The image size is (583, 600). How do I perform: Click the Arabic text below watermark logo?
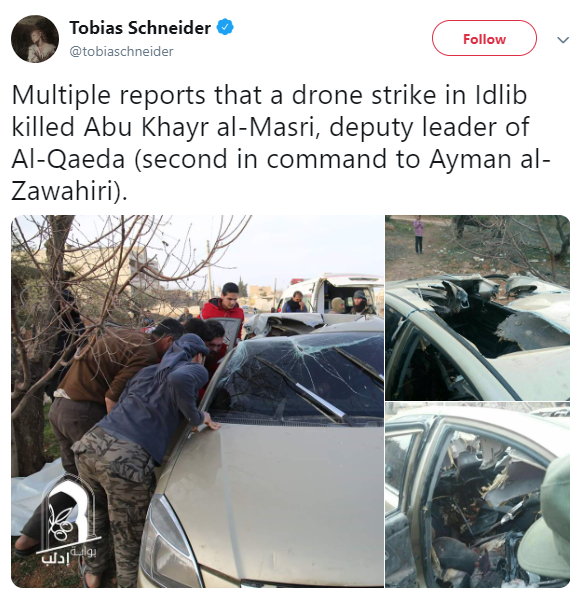pyautogui.click(x=69, y=555)
